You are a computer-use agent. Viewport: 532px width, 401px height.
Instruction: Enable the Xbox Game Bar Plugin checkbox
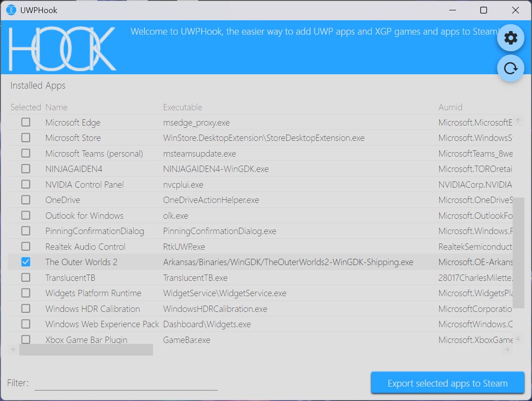(x=26, y=339)
